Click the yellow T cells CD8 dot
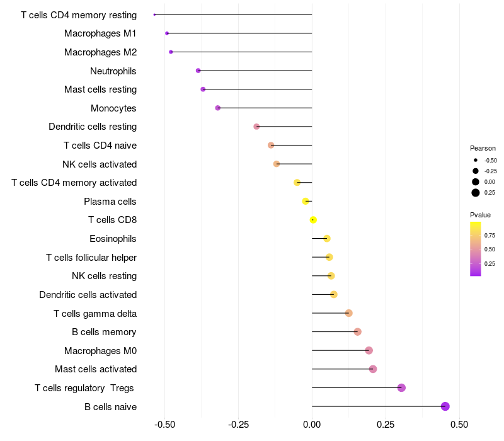The image size is (504, 441). pos(313,220)
